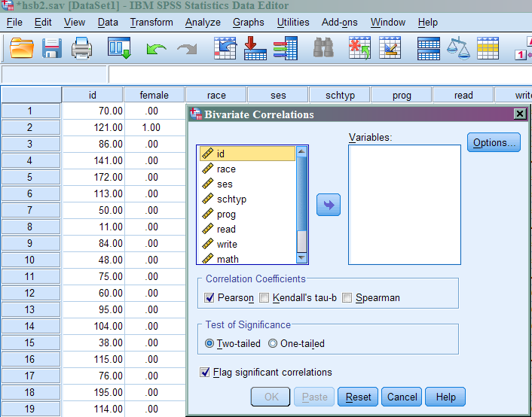The image size is (532, 417).
Task: Insert cases toolbar icon
Action: [359, 48]
